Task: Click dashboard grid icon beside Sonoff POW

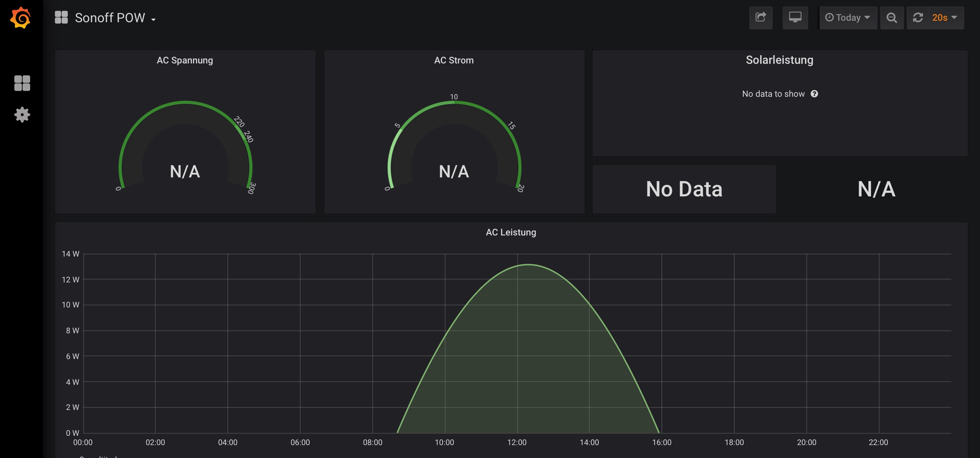Action: click(x=61, y=18)
